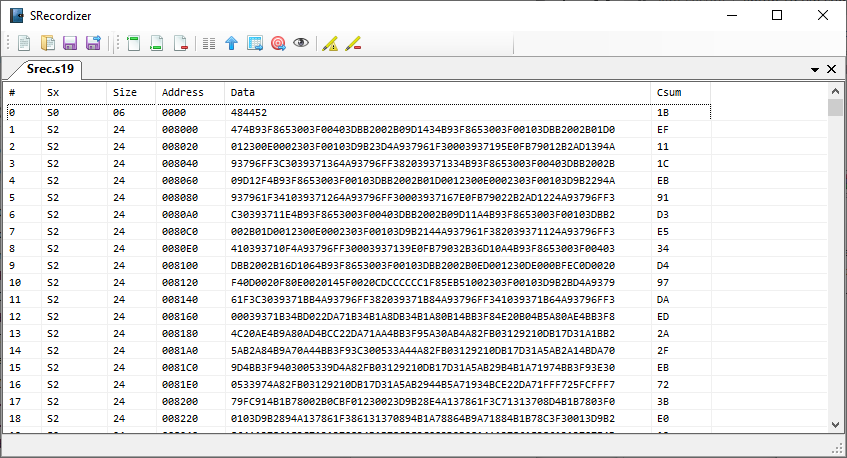This screenshot has width=847, height=458.
Task: Close the Srec.s19 document
Action: tap(832, 69)
